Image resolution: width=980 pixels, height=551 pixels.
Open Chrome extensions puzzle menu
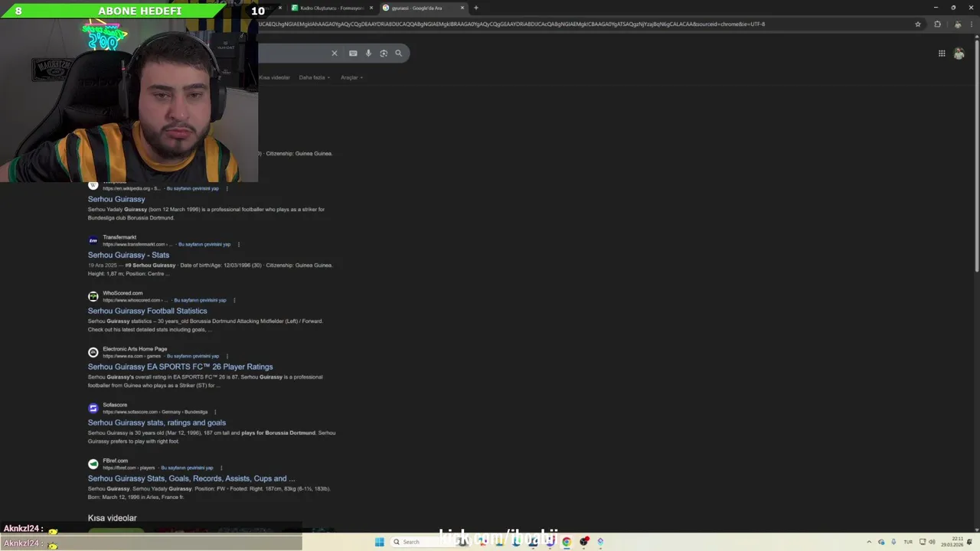point(937,24)
